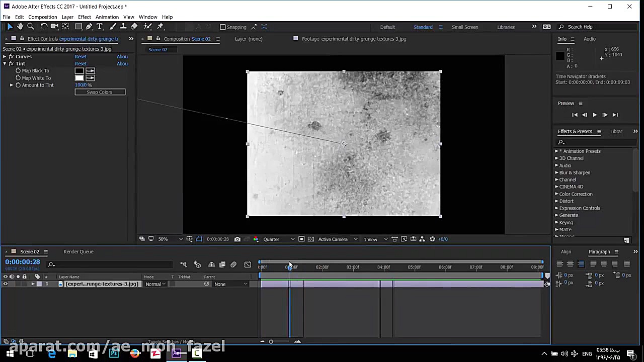Screen dimensions: 644x362
Task: Switch to the Render Queue tab
Action: [78, 252]
